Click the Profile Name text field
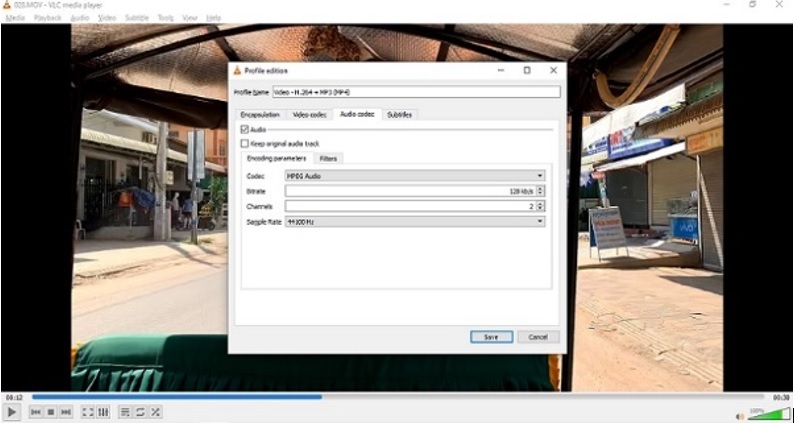This screenshot has width=797, height=425. pyautogui.click(x=415, y=92)
